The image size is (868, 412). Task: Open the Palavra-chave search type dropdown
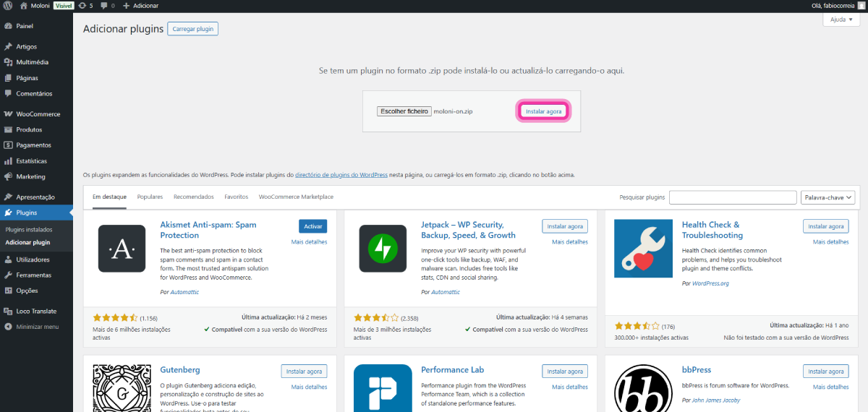[828, 197]
